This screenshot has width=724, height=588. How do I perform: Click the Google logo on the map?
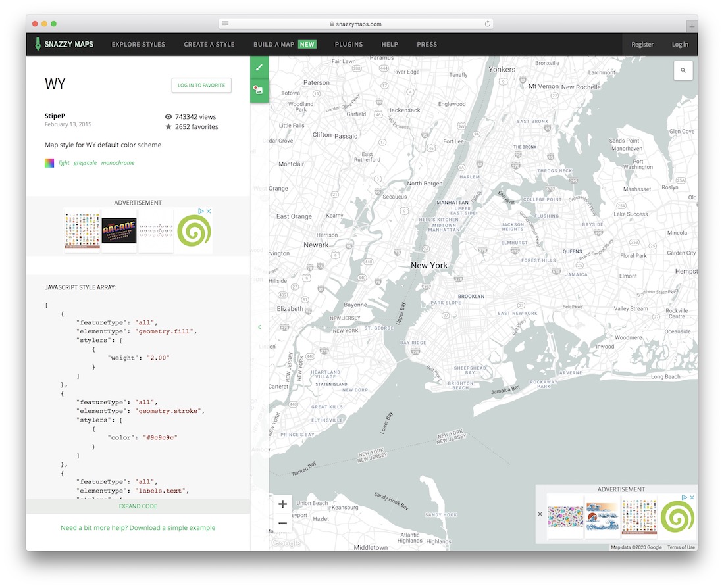pyautogui.click(x=286, y=543)
